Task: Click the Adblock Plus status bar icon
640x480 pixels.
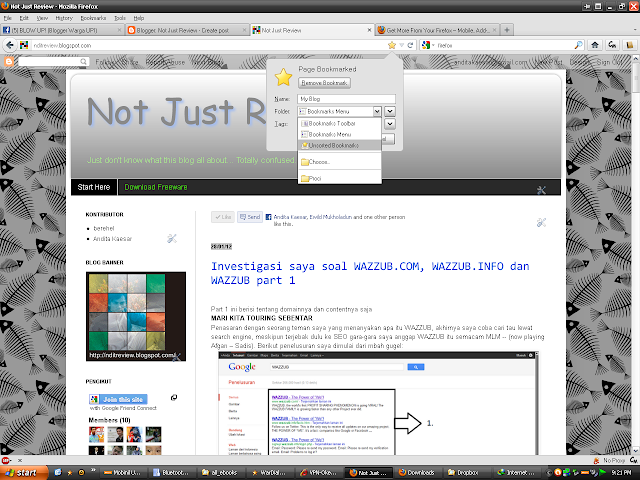Action: [x=6, y=460]
